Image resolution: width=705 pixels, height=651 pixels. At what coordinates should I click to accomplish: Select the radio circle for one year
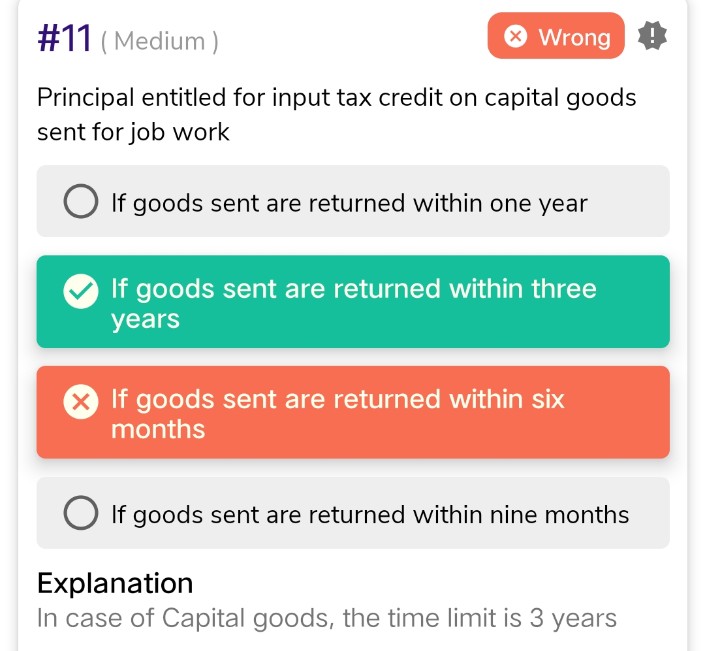[x=80, y=203]
